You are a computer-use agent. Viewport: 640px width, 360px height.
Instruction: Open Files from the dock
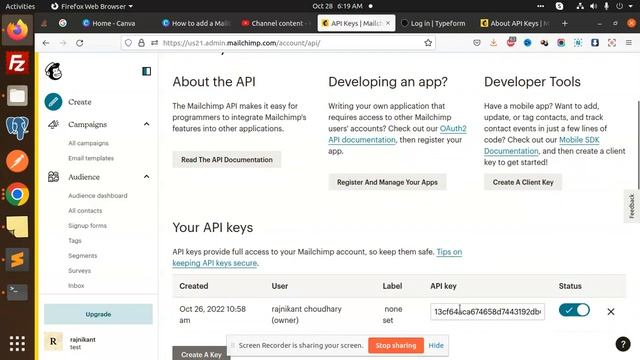click(x=17, y=96)
